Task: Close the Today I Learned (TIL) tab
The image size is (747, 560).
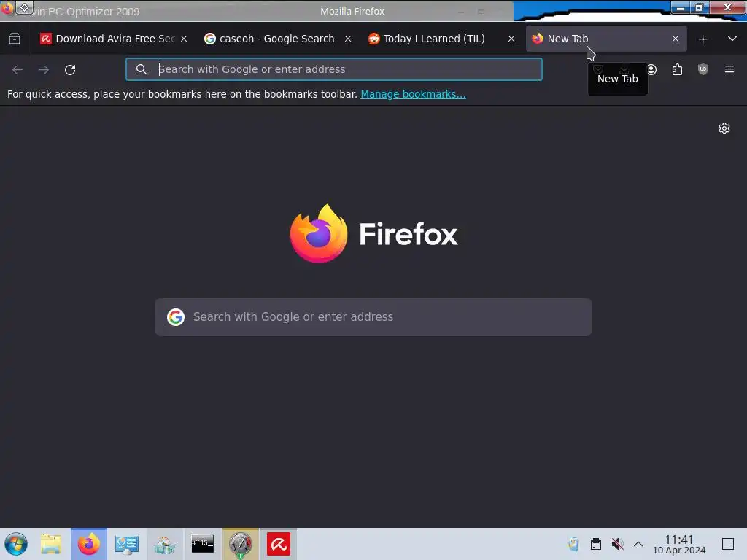Action: (511, 39)
